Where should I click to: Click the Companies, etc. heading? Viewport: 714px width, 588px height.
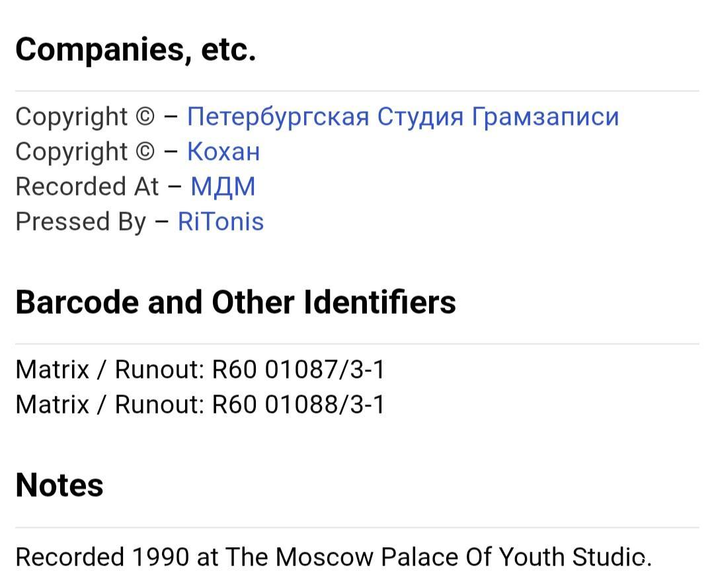tap(136, 49)
